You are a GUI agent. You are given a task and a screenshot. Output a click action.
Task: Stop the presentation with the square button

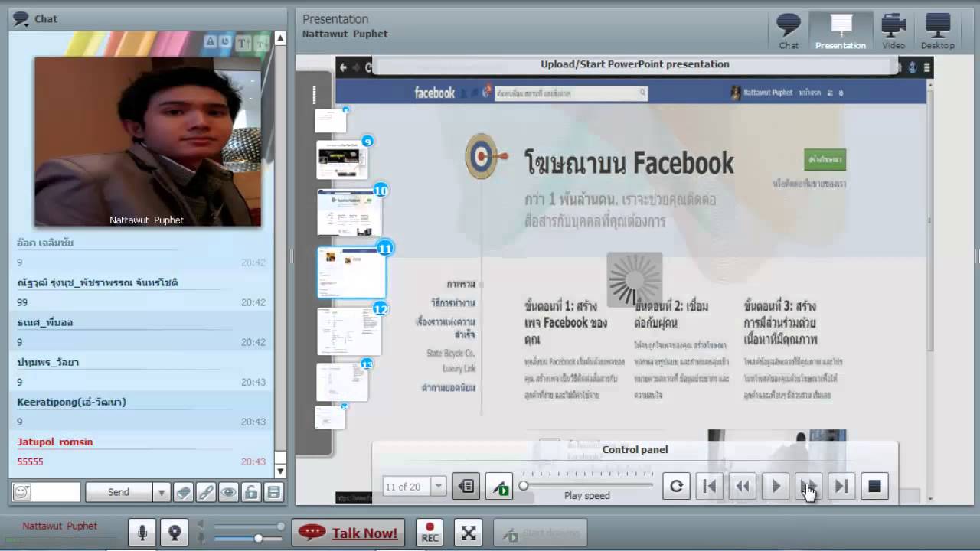pyautogui.click(x=874, y=486)
